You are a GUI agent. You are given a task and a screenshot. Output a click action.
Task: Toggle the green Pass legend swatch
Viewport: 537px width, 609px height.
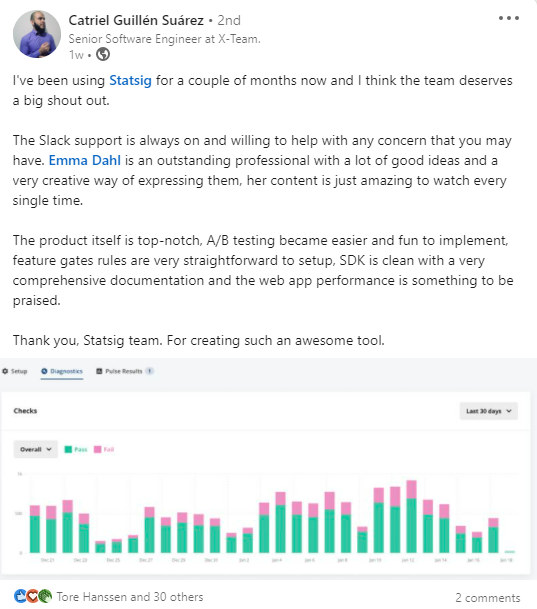coord(68,449)
